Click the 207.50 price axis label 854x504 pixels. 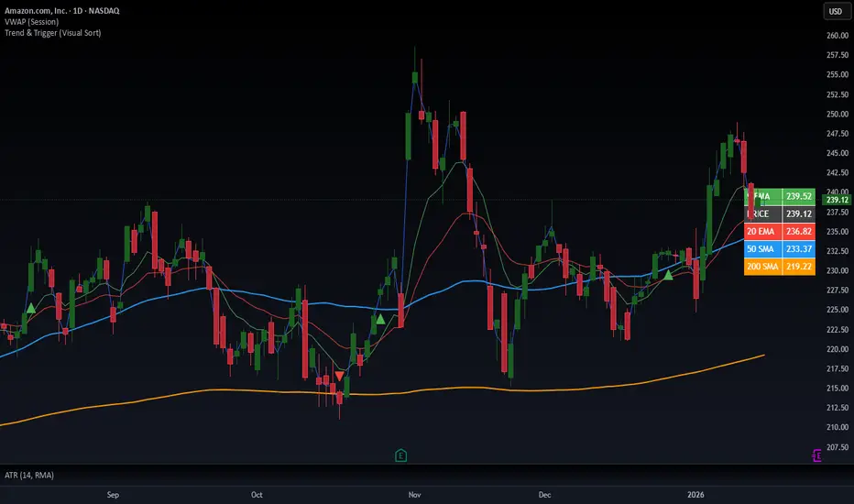point(838,447)
